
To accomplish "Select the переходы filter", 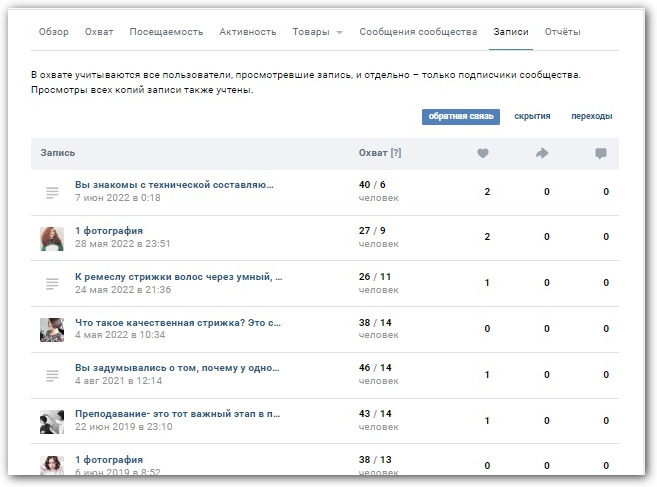I will point(591,116).
